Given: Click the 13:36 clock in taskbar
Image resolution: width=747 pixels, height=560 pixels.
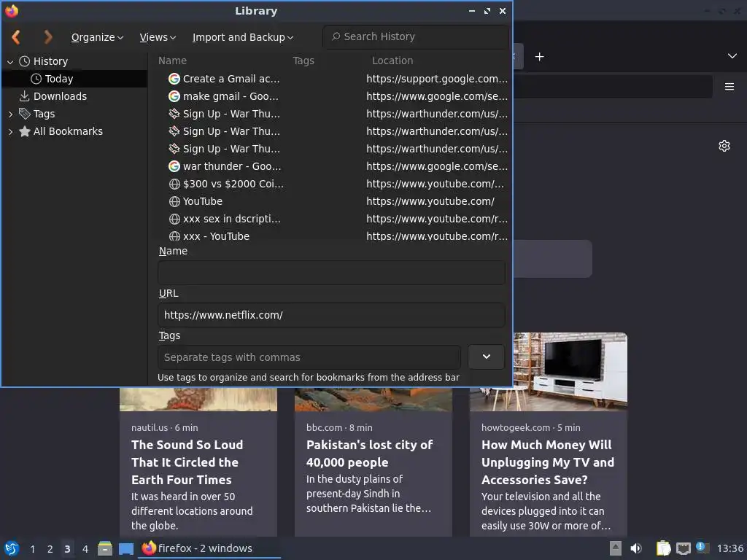Looking at the screenshot, I should 729,548.
